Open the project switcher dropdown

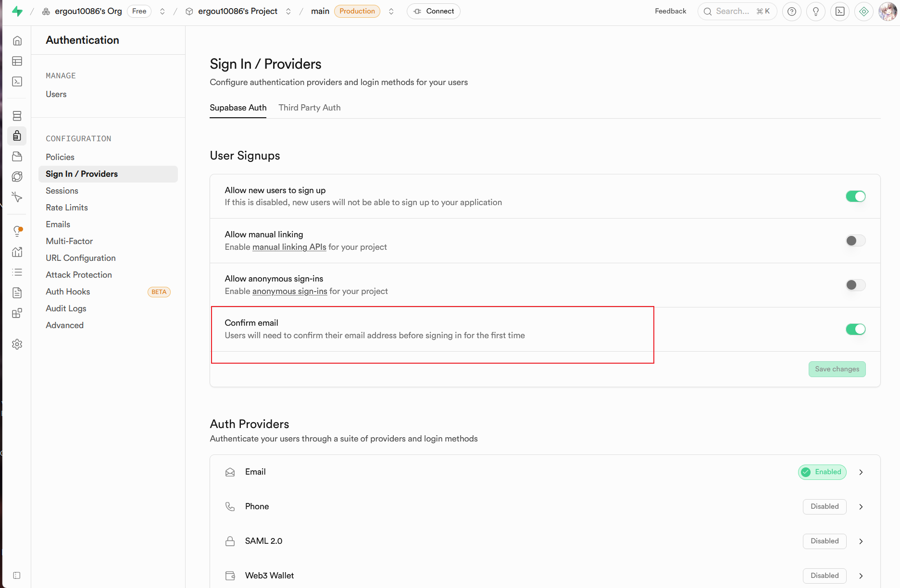[x=288, y=12]
